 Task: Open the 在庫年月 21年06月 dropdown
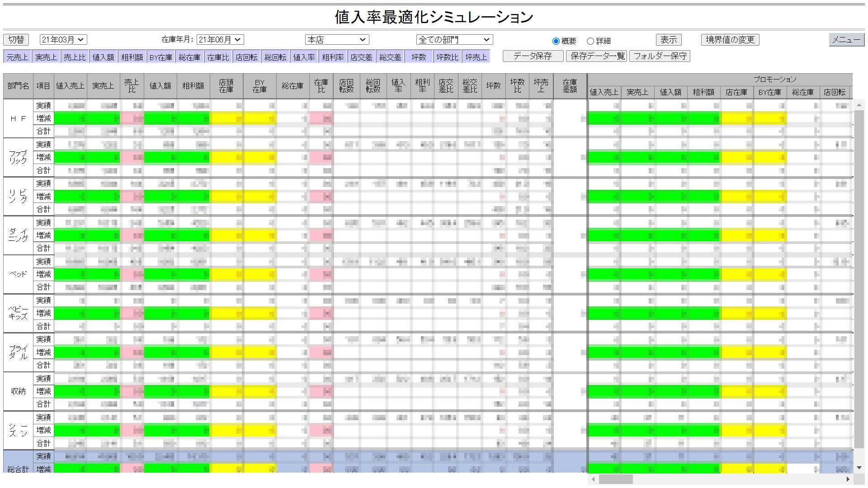click(x=220, y=40)
